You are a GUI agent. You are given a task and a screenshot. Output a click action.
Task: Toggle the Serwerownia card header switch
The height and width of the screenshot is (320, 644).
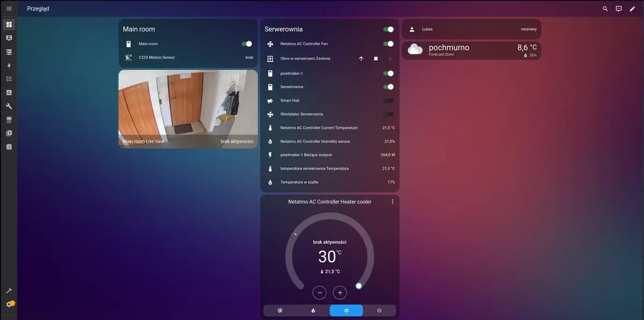[x=390, y=29]
